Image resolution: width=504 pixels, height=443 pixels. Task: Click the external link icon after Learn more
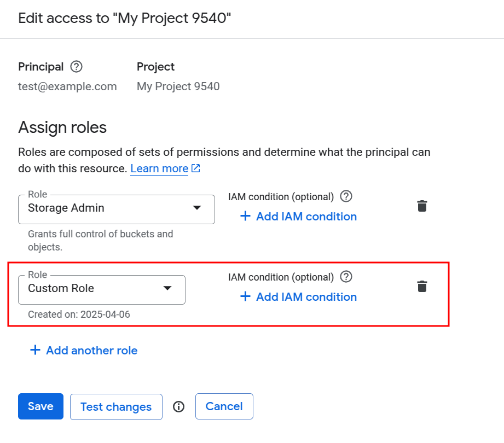(x=195, y=168)
